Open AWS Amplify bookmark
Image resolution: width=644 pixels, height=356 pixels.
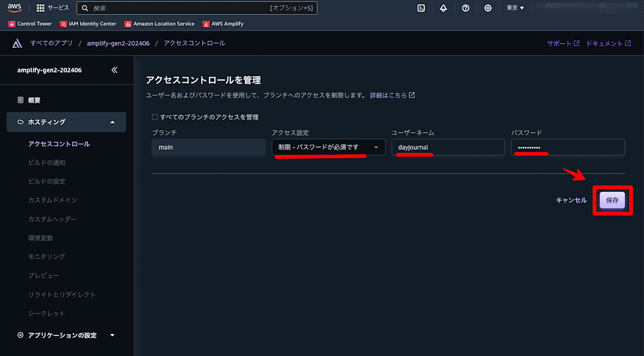(x=223, y=24)
